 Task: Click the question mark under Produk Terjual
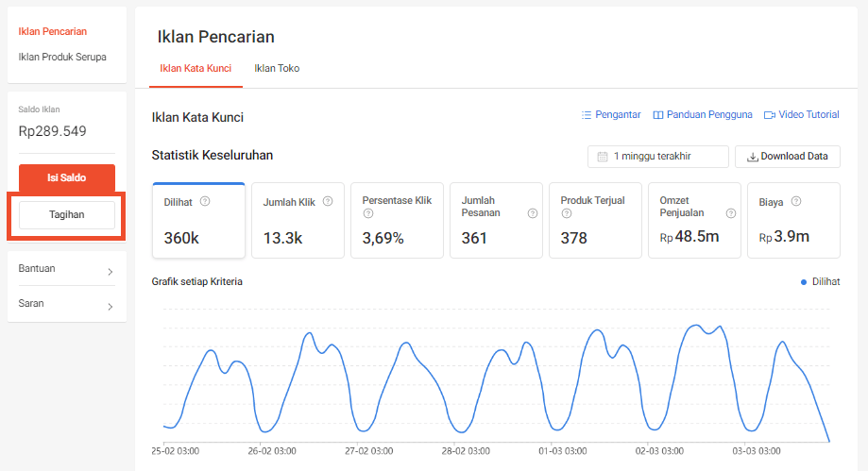click(567, 213)
